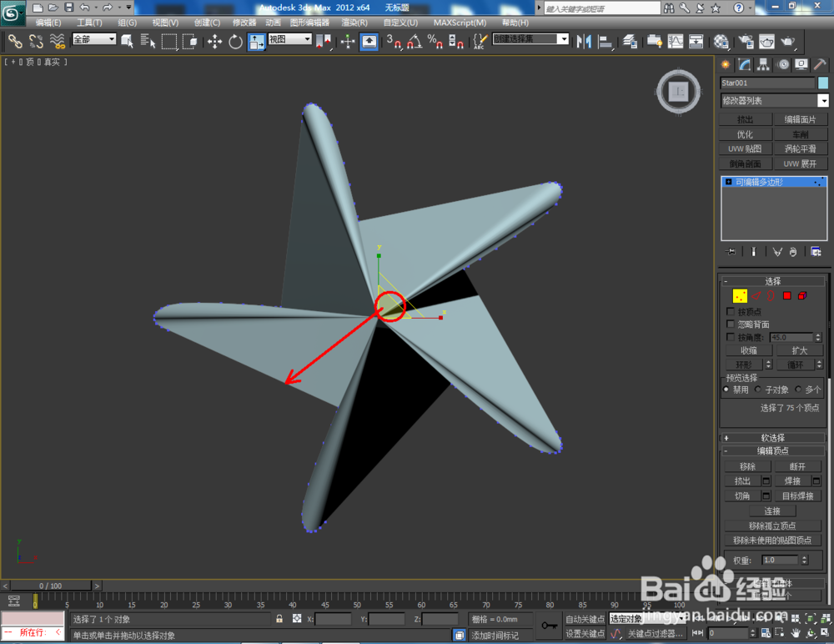Click the 目标焊接 button
This screenshot has height=644, width=834.
[797, 496]
